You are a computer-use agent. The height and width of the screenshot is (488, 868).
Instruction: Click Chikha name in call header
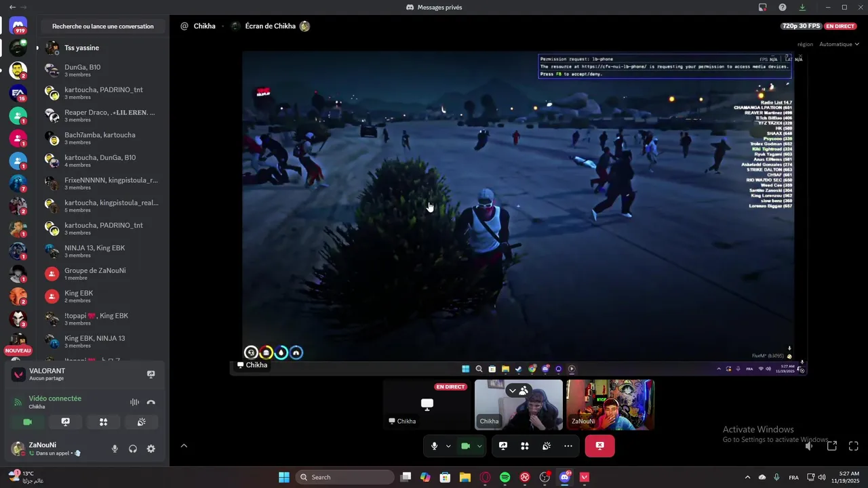pyautogui.click(x=204, y=26)
